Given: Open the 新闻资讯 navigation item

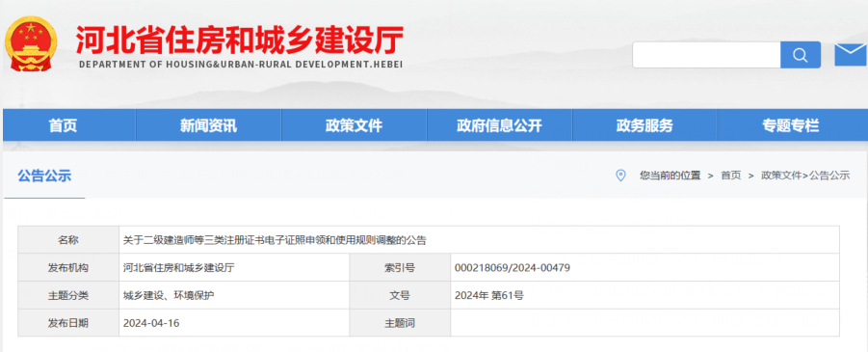Looking at the screenshot, I should tap(209, 125).
